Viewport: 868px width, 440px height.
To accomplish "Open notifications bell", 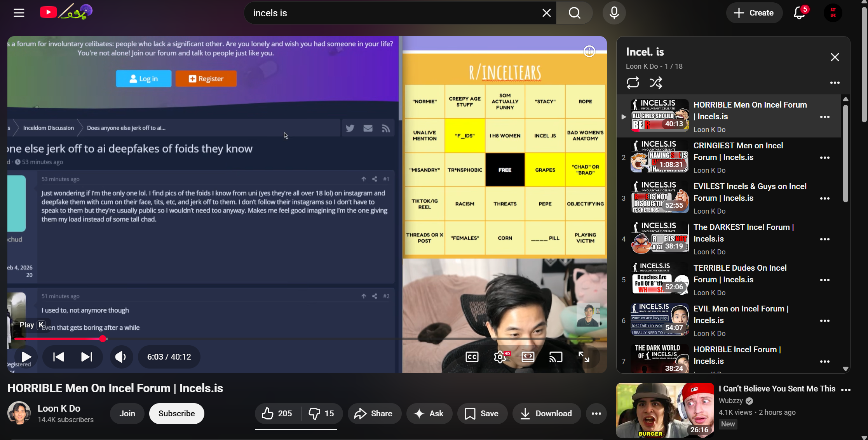I will (x=799, y=13).
